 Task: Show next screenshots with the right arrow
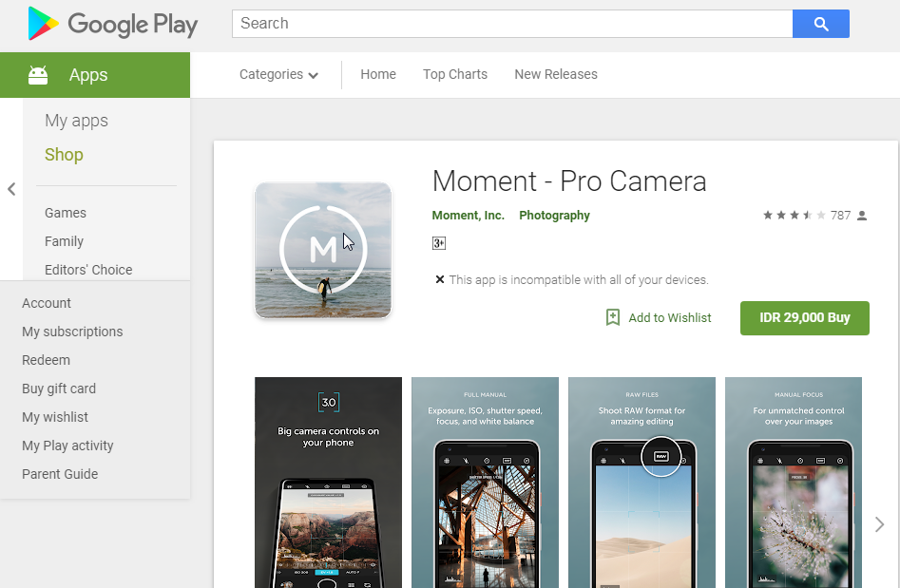879,524
